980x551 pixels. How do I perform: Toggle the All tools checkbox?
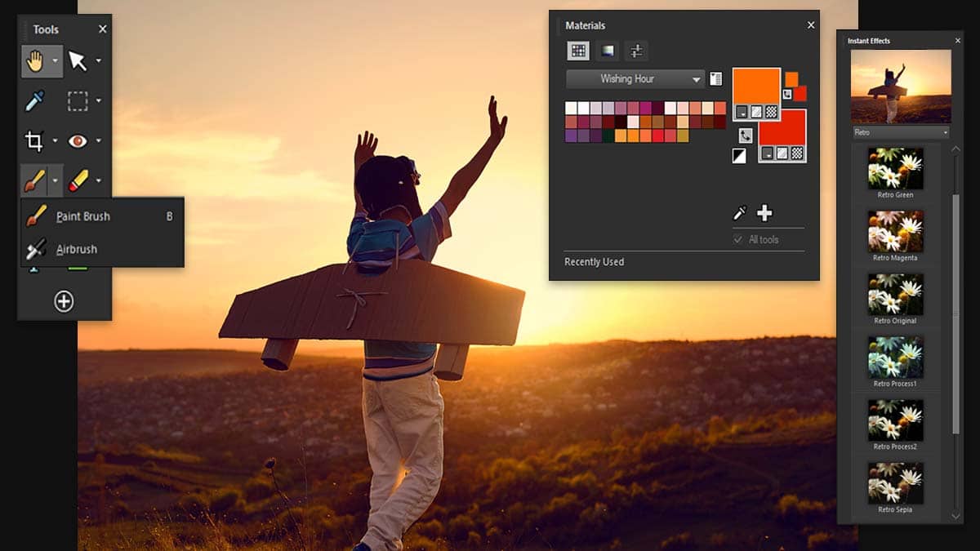(x=738, y=239)
